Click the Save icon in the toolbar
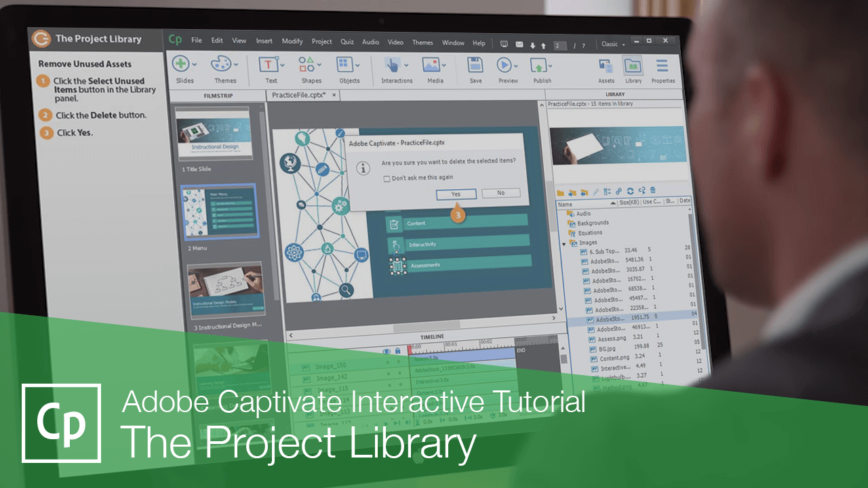This screenshot has width=868, height=488. pyautogui.click(x=475, y=66)
